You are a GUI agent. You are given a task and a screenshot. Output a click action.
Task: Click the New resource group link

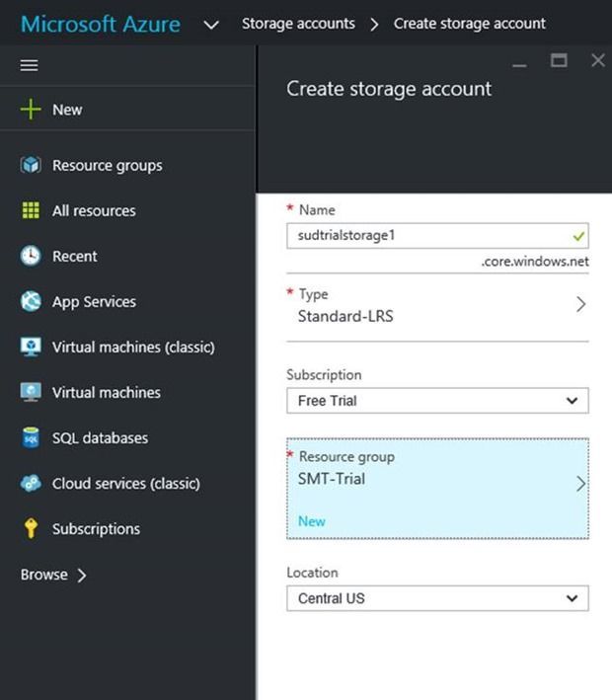click(312, 521)
